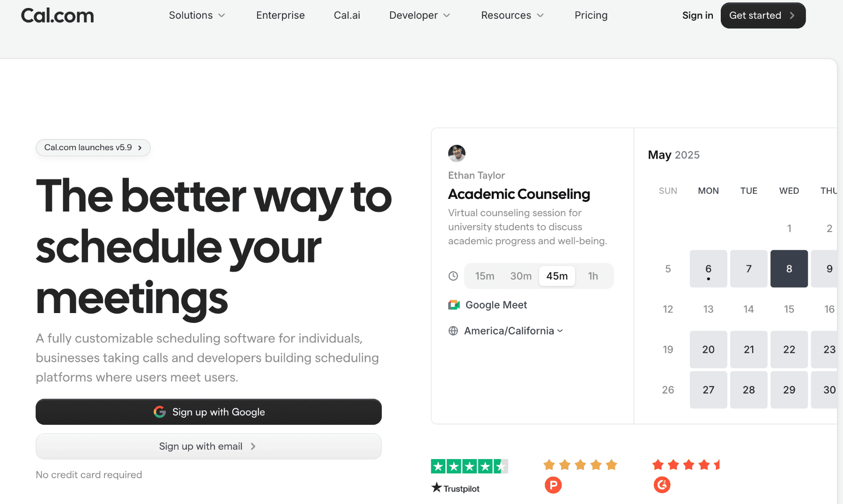Switch duration to 1h
This screenshot has height=504, width=843.
(x=593, y=276)
